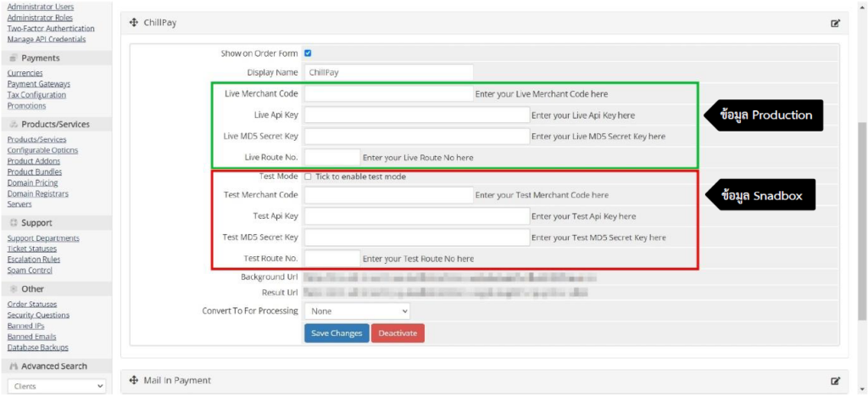Click the Mail In Payment move handle icon

pyautogui.click(x=133, y=380)
